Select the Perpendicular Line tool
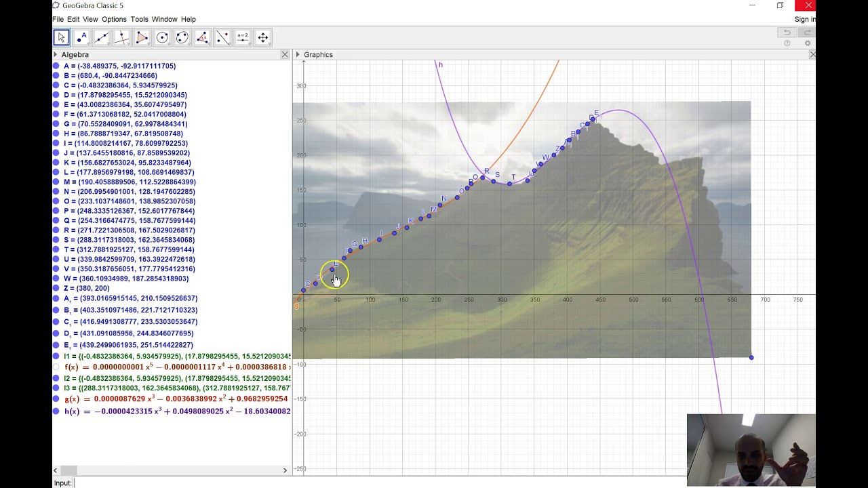This screenshot has width=868, height=488. pyautogui.click(x=122, y=38)
